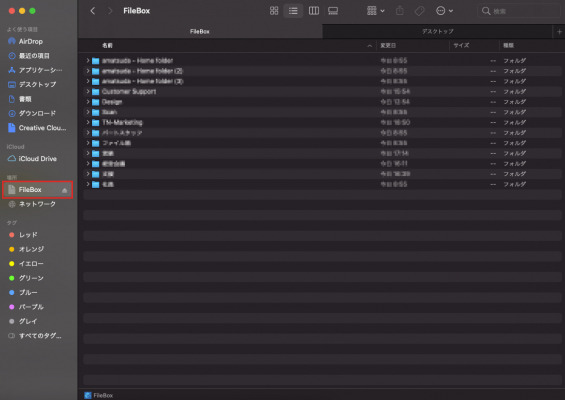
Task: Add a new tab with plus button
Action: (559, 32)
